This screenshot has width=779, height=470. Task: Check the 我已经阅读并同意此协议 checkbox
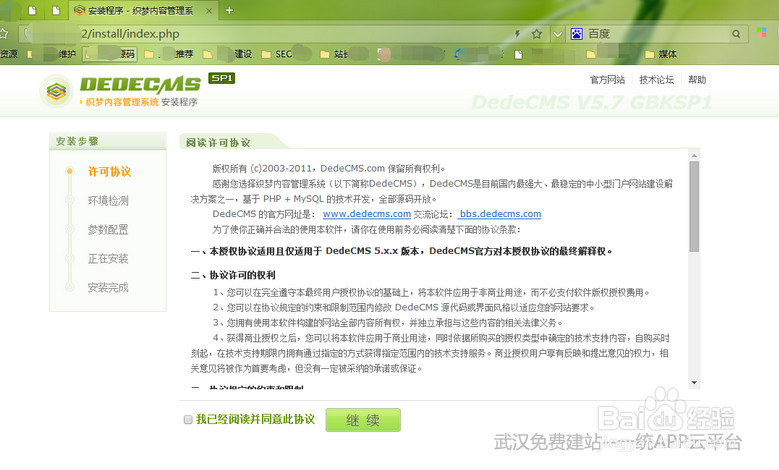[x=188, y=420]
